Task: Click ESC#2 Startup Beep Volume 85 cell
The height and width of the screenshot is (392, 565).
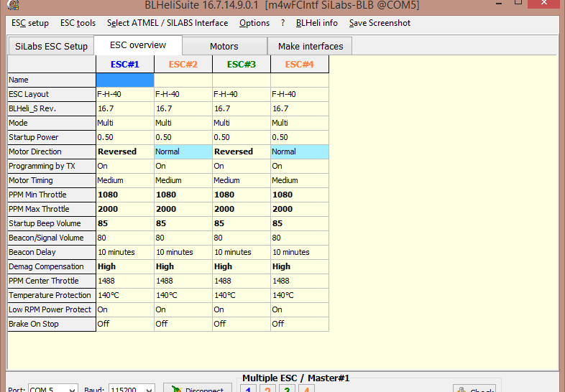Action: click(183, 223)
